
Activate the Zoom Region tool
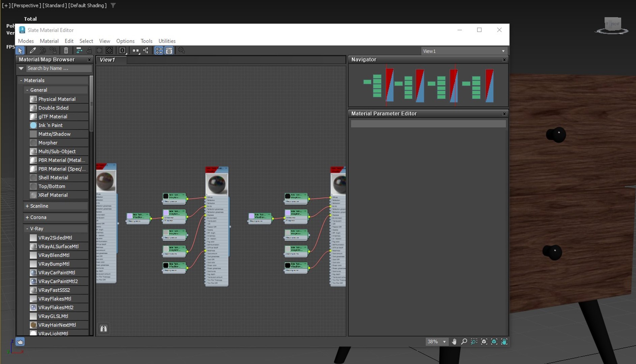[x=474, y=342]
